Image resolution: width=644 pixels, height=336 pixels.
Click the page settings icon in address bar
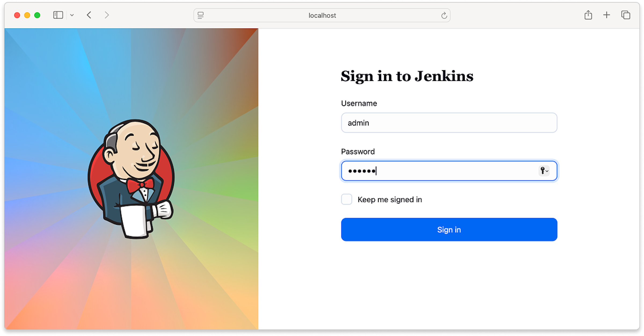(x=200, y=15)
